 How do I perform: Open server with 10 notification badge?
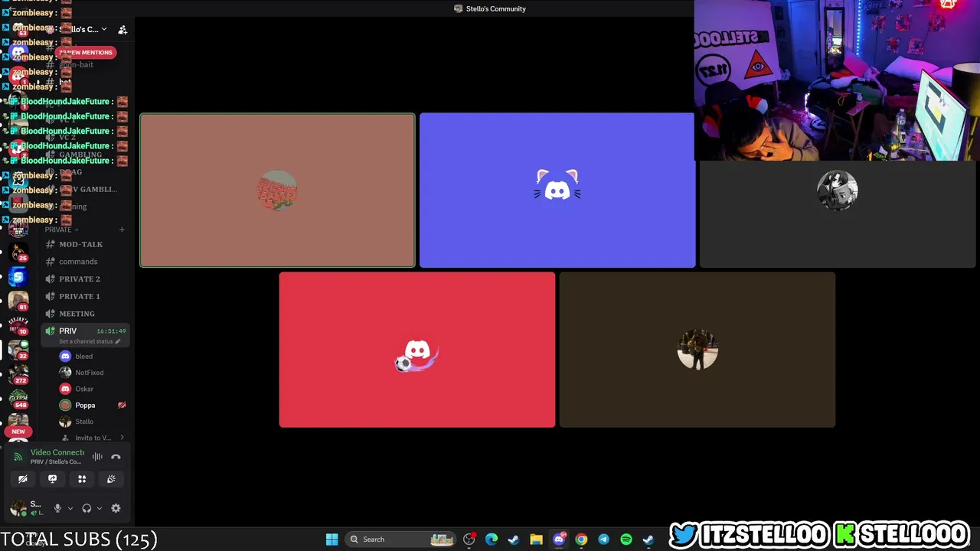[x=18, y=326]
